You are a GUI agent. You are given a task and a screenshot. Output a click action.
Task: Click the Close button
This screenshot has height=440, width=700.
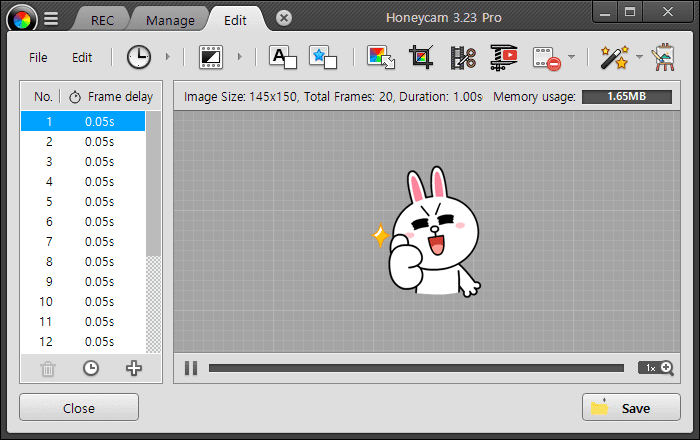(x=79, y=408)
